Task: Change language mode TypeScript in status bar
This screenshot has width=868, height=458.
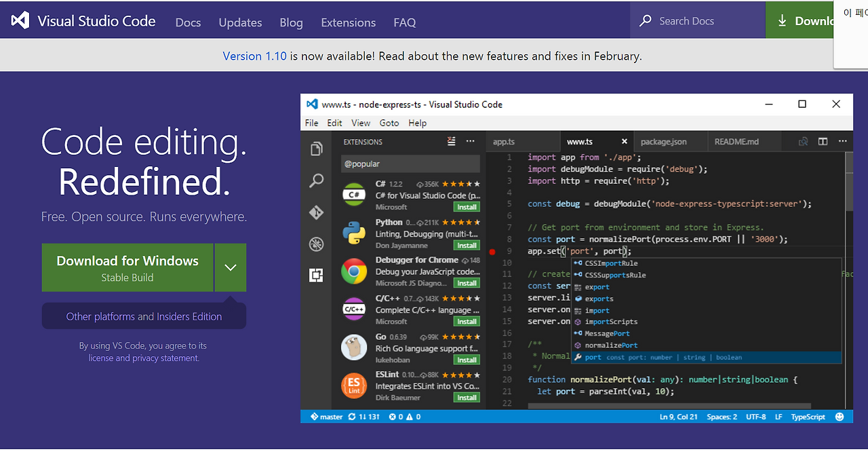Action: click(x=808, y=417)
